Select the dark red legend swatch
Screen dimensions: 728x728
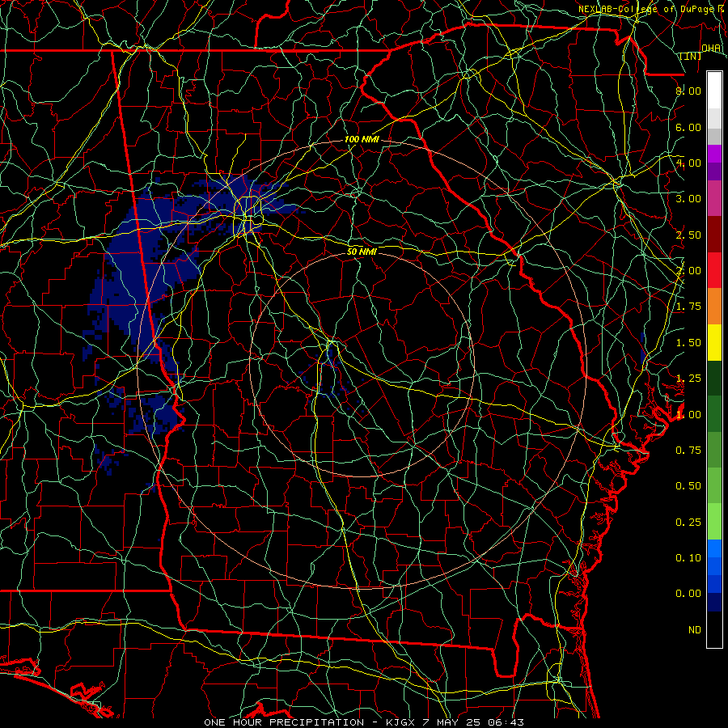pyautogui.click(x=714, y=235)
